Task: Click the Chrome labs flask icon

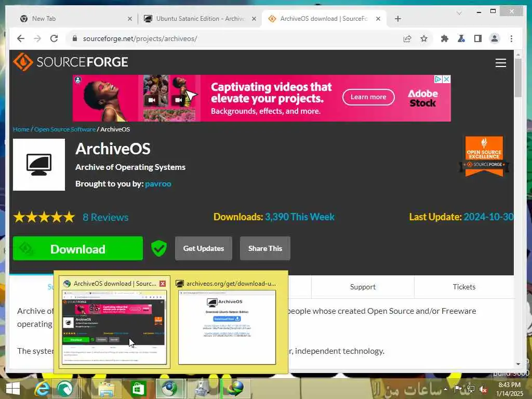Action: point(461,38)
